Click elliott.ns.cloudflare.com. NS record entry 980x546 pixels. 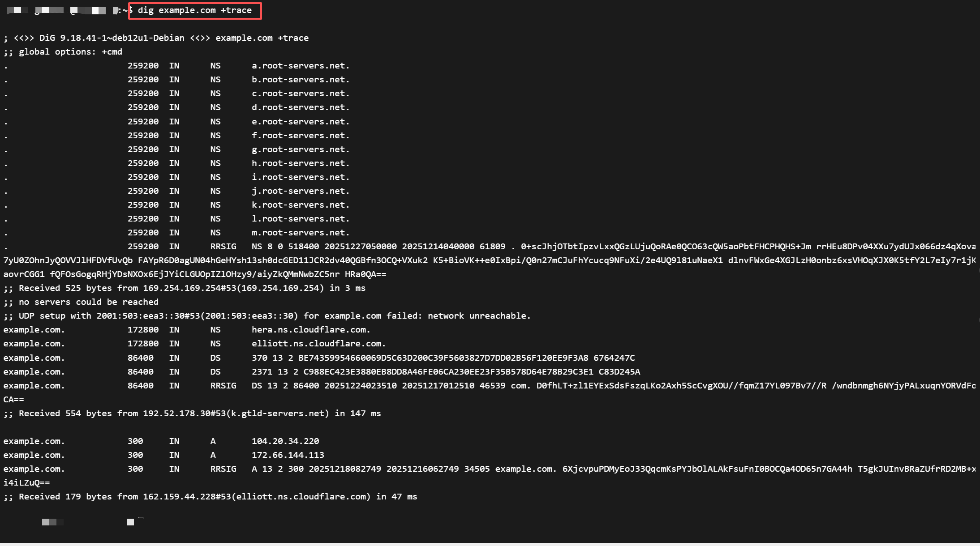(x=318, y=344)
